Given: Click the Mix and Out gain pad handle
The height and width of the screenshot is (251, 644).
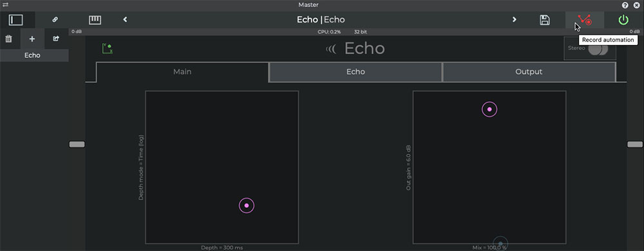Looking at the screenshot, I should 489,109.
